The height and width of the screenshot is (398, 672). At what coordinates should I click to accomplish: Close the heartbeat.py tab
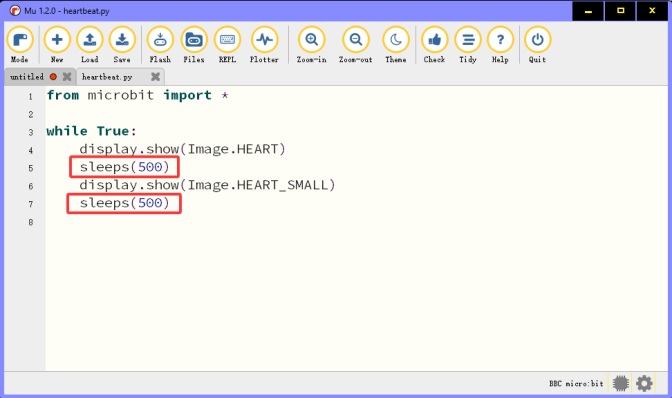tap(156, 77)
